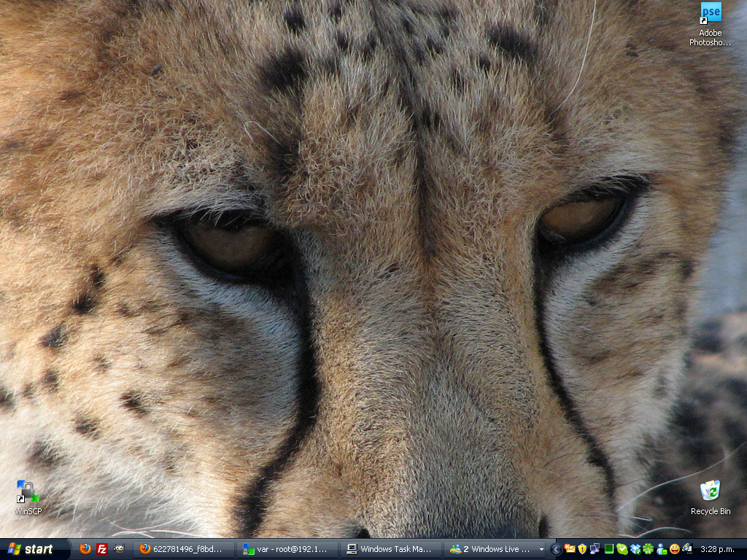Click the network computers tray icon

point(595,549)
